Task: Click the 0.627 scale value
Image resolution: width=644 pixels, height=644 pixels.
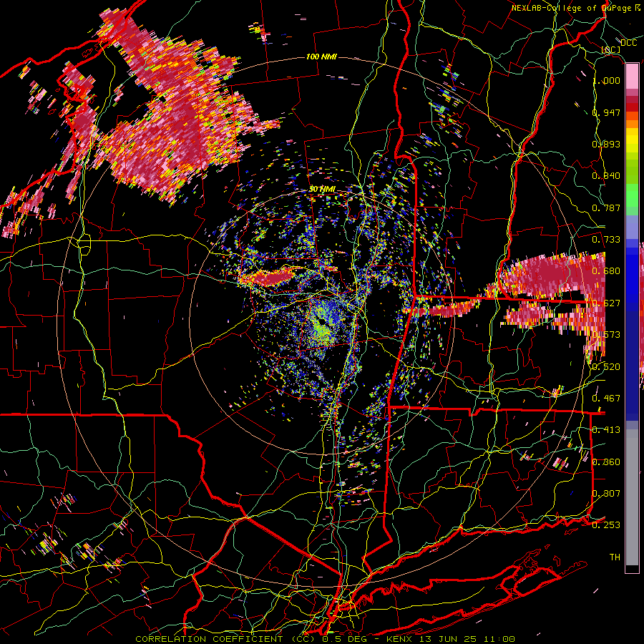Action: [606, 303]
